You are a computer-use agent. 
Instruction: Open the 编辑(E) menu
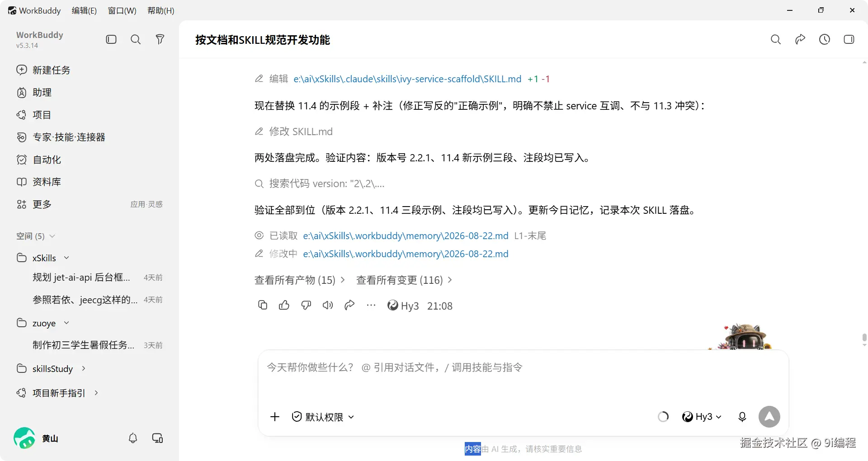pyautogui.click(x=84, y=10)
